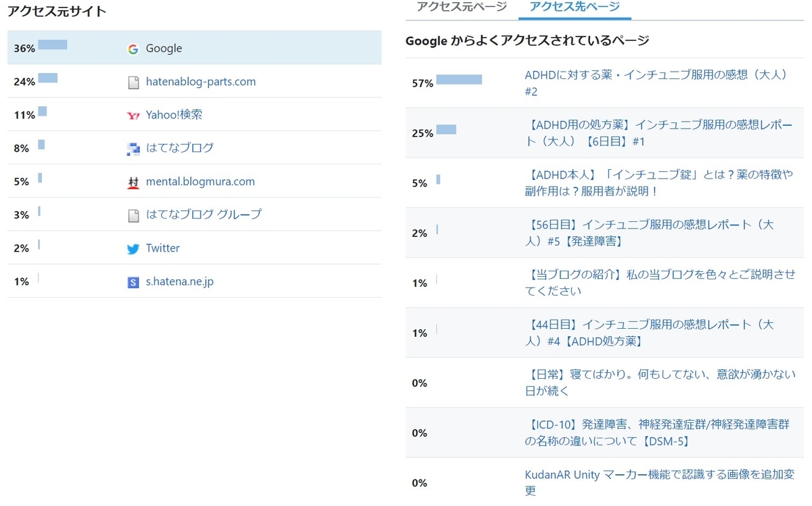Click the mental.blogmura.com site icon
This screenshot has width=812, height=506.
(133, 183)
